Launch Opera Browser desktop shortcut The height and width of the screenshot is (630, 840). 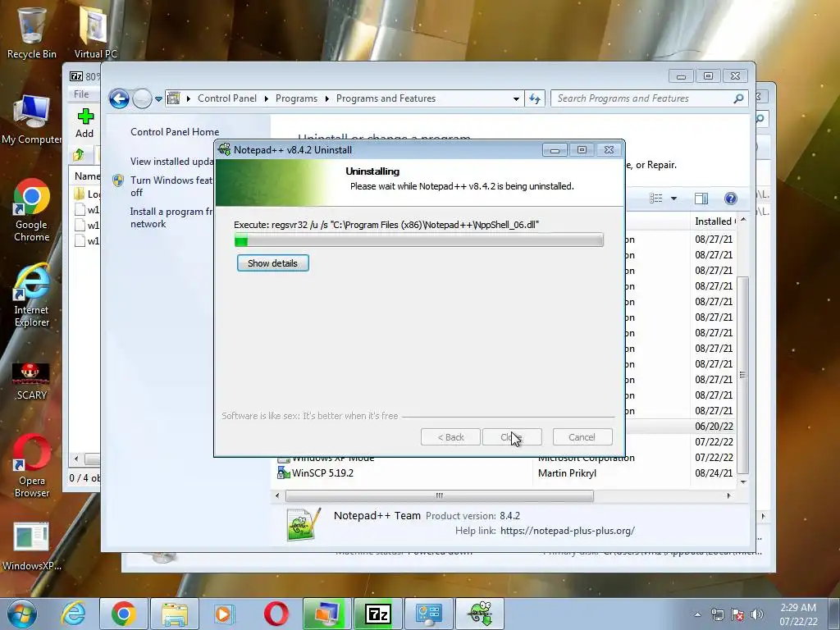pos(32,466)
